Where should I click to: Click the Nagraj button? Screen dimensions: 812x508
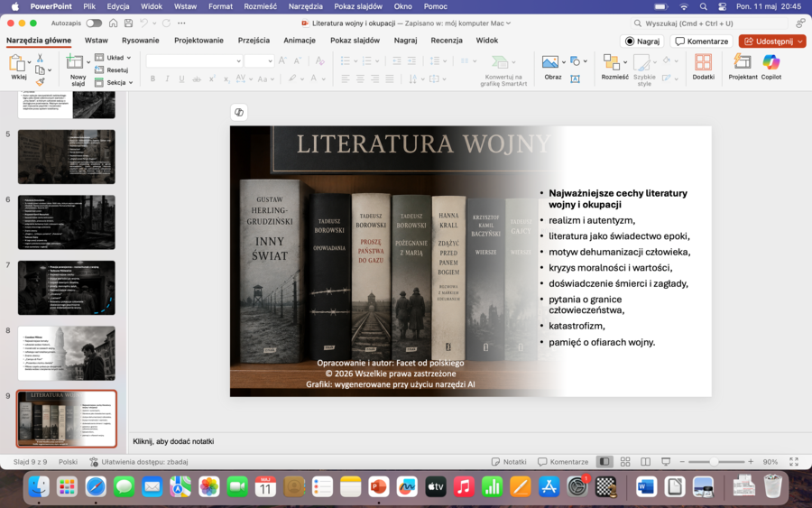[642, 42]
